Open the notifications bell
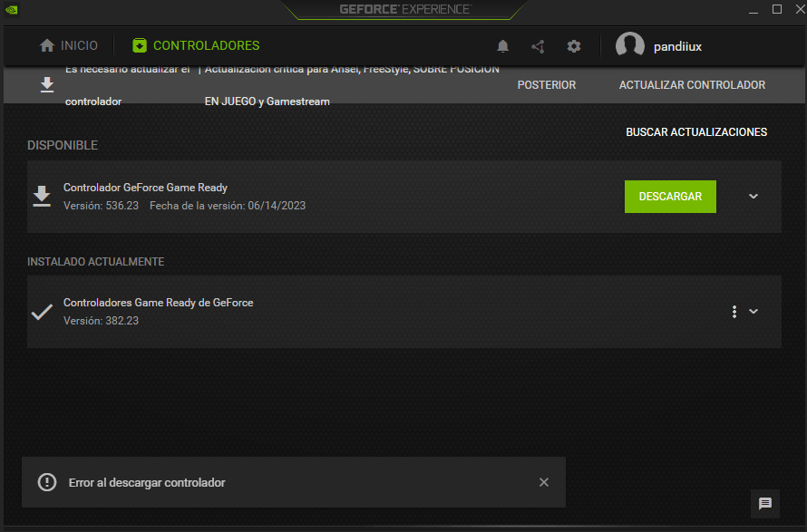This screenshot has height=532, width=807. pos(503,46)
